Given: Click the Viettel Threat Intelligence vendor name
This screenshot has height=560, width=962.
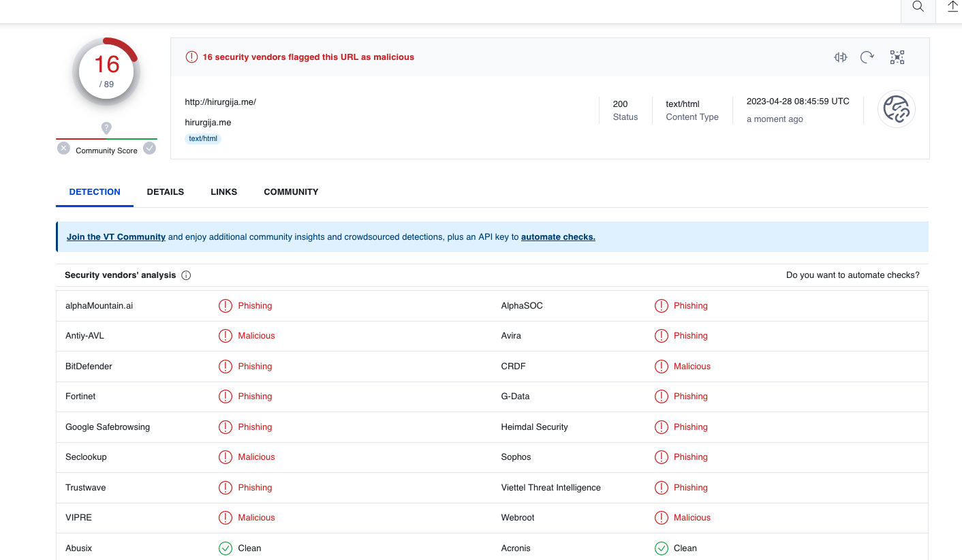Looking at the screenshot, I should (x=551, y=488).
